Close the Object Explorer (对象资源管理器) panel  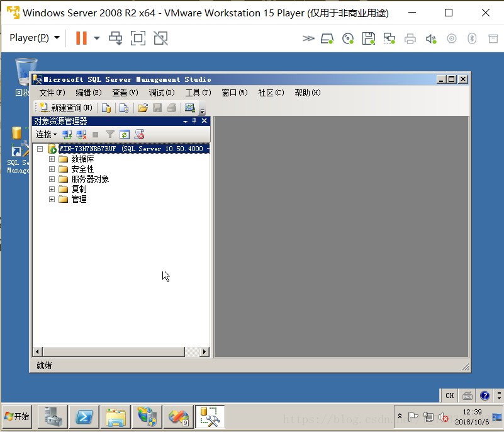tap(204, 121)
